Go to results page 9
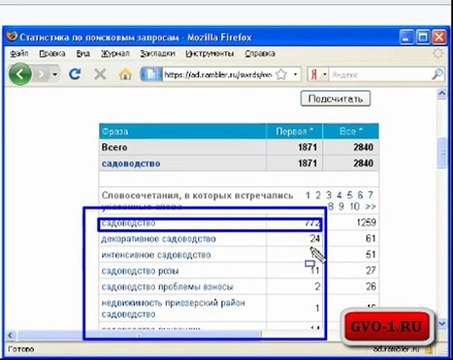453x360 pixels. (x=341, y=207)
